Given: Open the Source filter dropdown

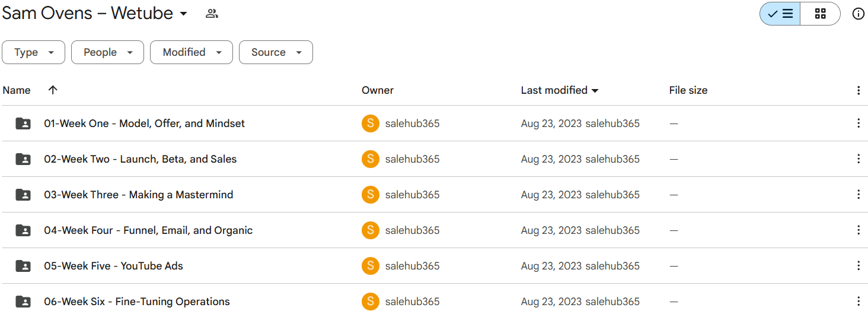Looking at the screenshot, I should coord(276,52).
